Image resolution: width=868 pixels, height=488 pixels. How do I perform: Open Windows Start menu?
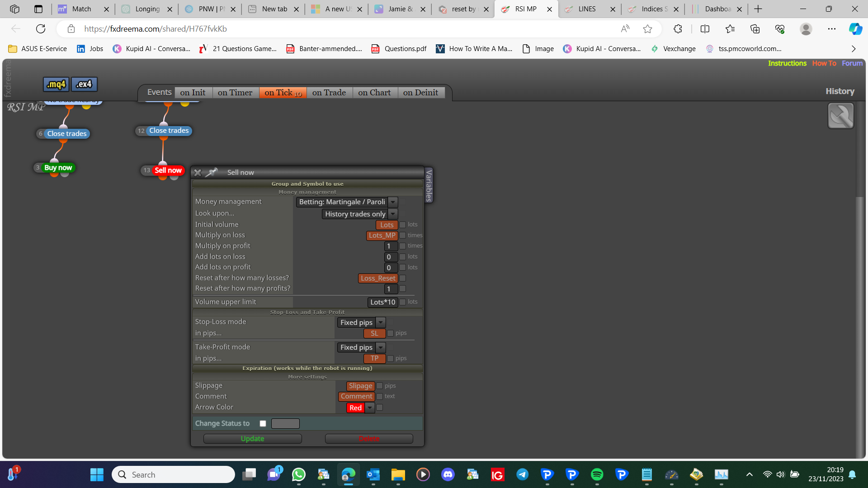pyautogui.click(x=97, y=474)
